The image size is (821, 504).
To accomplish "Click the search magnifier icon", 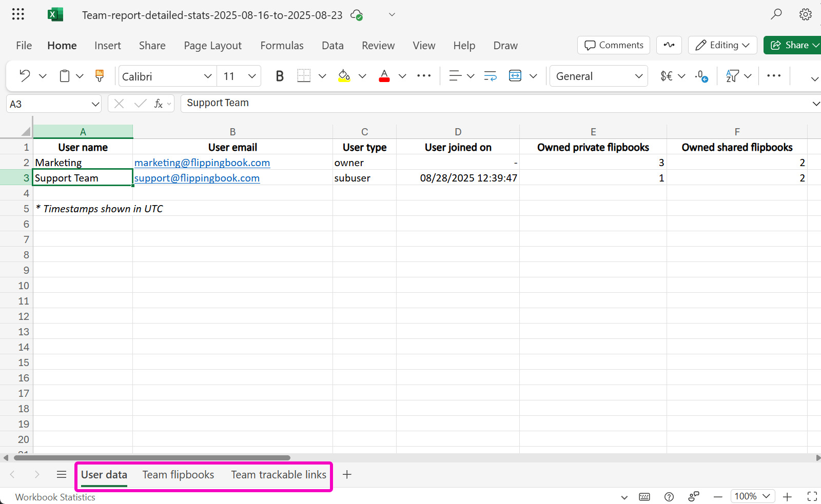I will click(x=776, y=14).
